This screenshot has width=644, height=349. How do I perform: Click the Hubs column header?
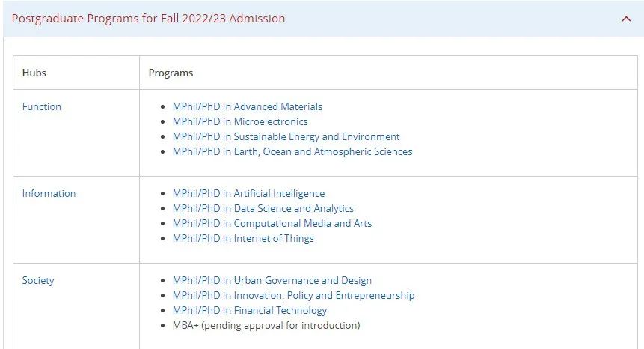pyautogui.click(x=34, y=73)
